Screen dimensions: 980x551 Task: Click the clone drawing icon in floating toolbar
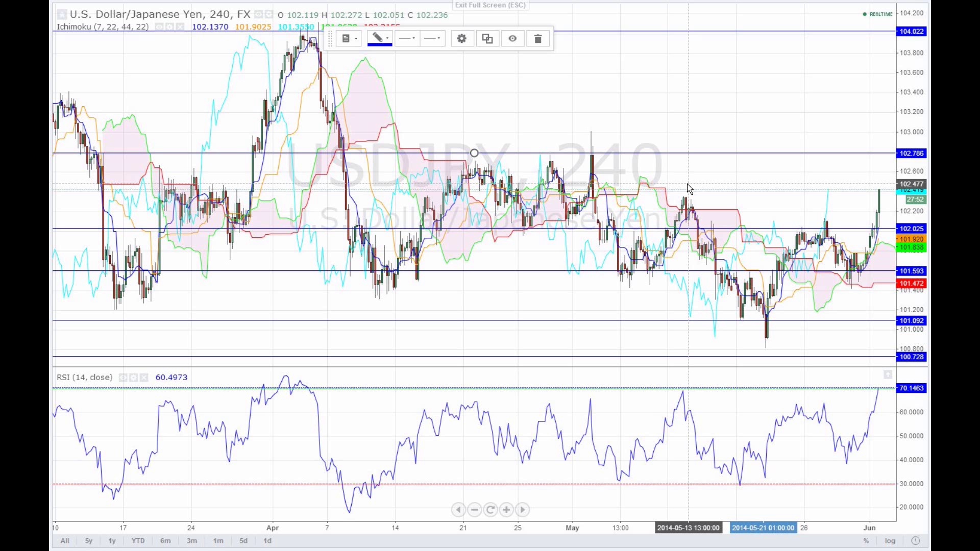pos(487,39)
